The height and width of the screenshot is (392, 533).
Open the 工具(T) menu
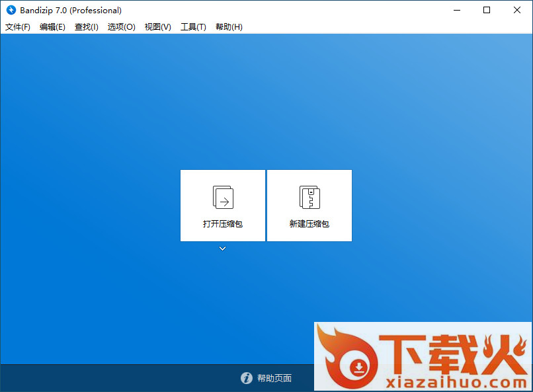pyautogui.click(x=193, y=27)
